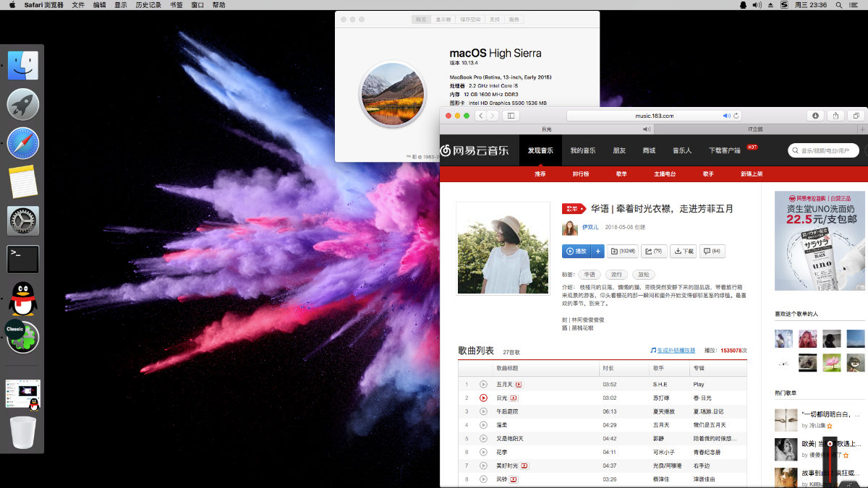
Task: Select 新碟上架 in red sub-navigation
Action: [752, 174]
